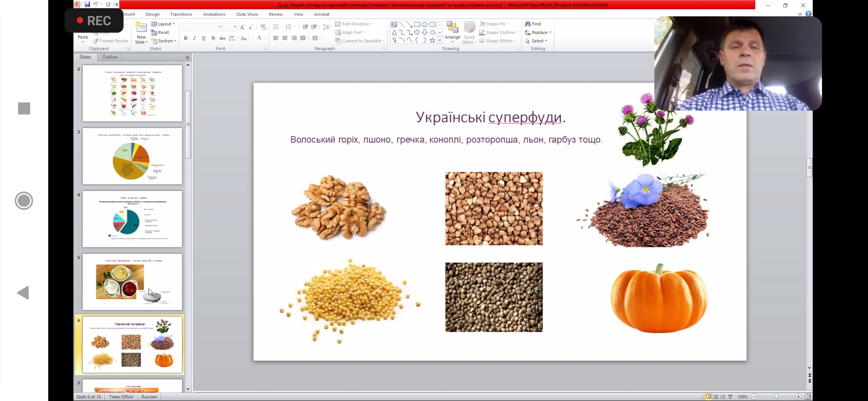
Task: Minimize the ribbon with the caret toggle
Action: click(x=800, y=14)
